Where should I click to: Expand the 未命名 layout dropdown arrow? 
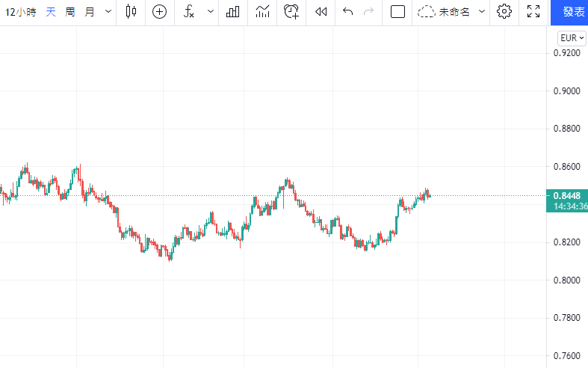pos(481,12)
